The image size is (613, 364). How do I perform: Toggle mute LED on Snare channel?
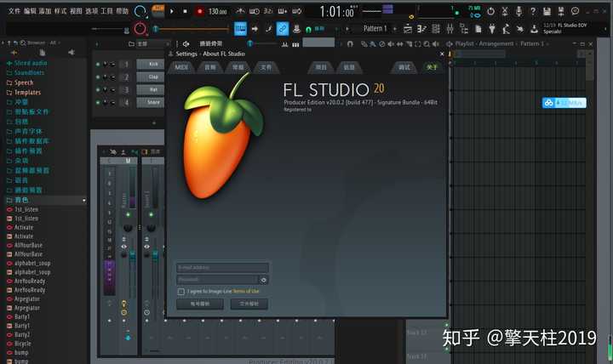[x=98, y=102]
